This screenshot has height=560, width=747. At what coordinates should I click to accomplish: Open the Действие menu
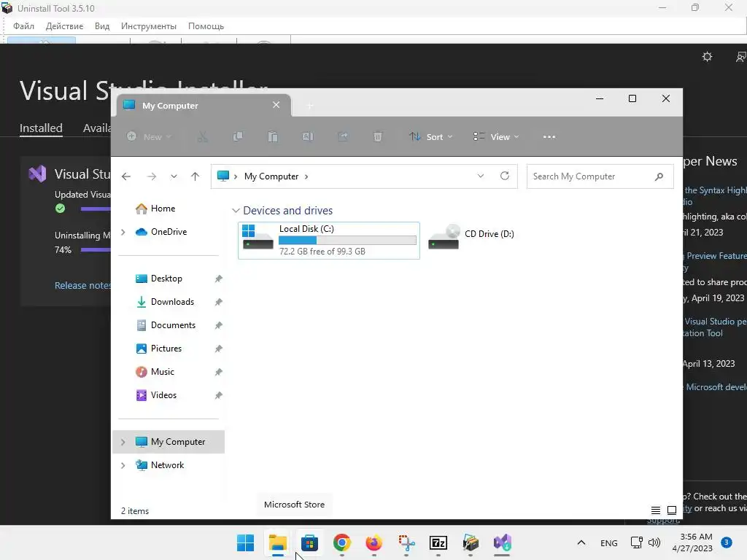(64, 26)
